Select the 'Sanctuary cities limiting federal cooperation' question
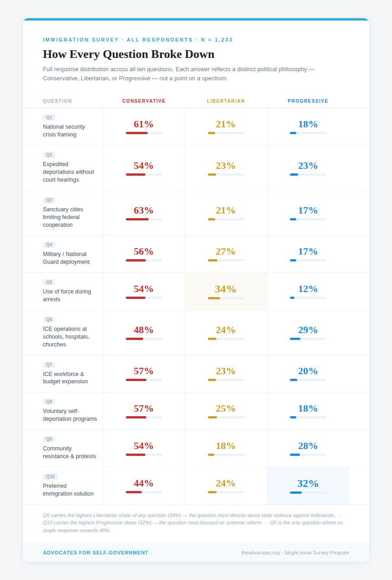The image size is (392, 580). (63, 217)
